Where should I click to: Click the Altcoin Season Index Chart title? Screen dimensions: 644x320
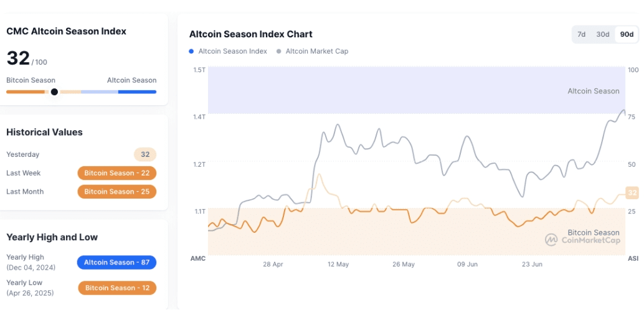click(x=251, y=34)
